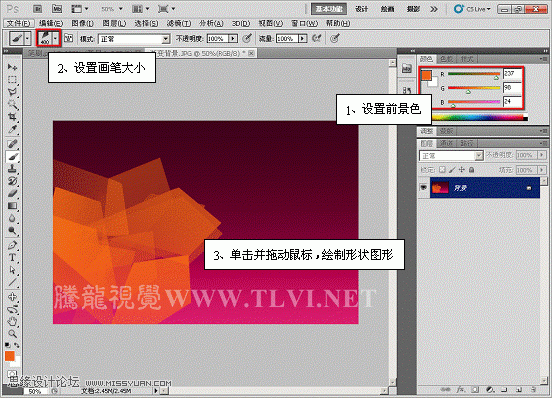Viewport: 552px width, 398px height.
Task: Open the 流量 flow slider arrow
Action: [x=302, y=38]
